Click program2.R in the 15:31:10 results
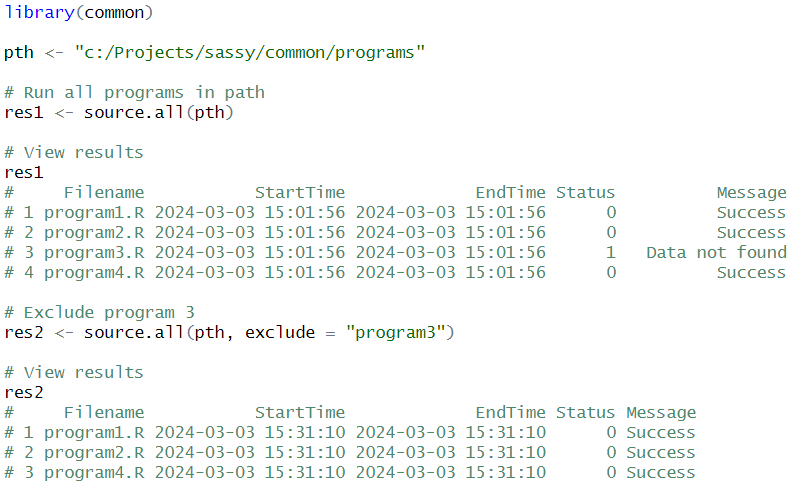Viewport: 791px width, 488px height. coord(94,452)
